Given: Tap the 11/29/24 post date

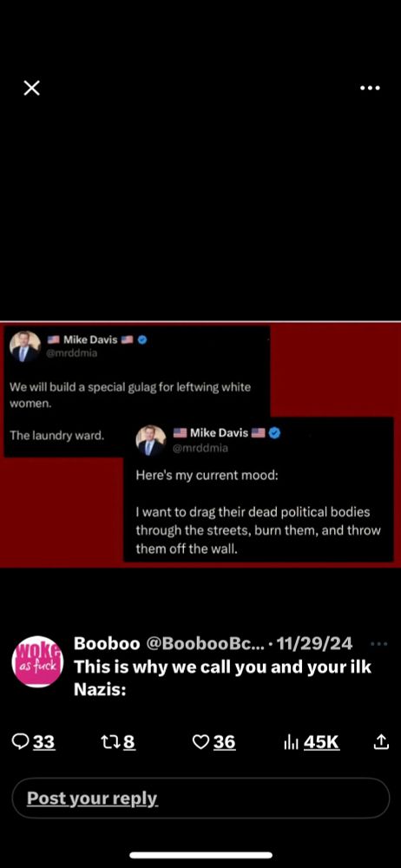Looking at the screenshot, I should (x=314, y=643).
